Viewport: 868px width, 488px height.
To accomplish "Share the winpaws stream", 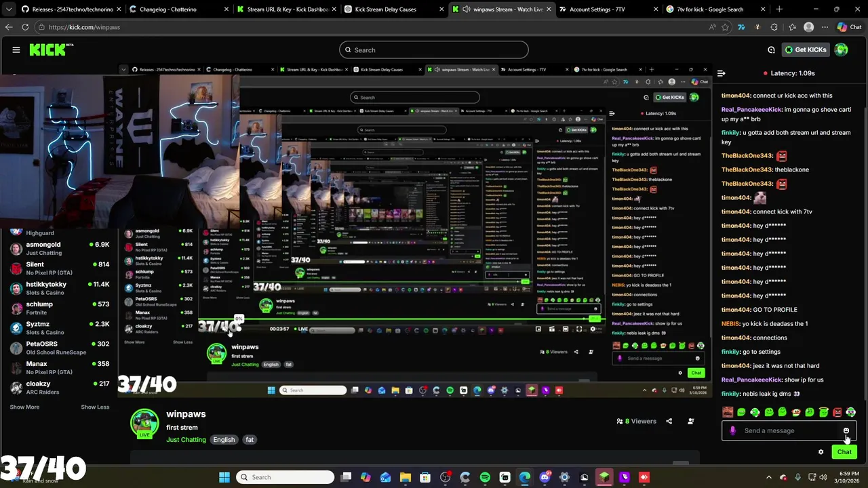I will tap(669, 421).
